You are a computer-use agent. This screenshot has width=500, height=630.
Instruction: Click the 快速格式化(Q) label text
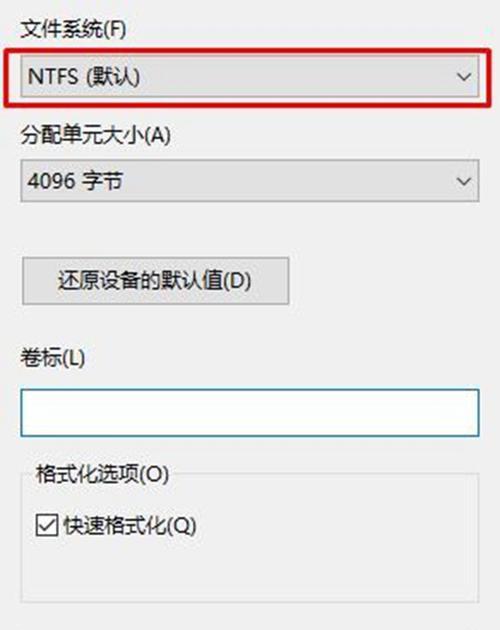point(130,525)
